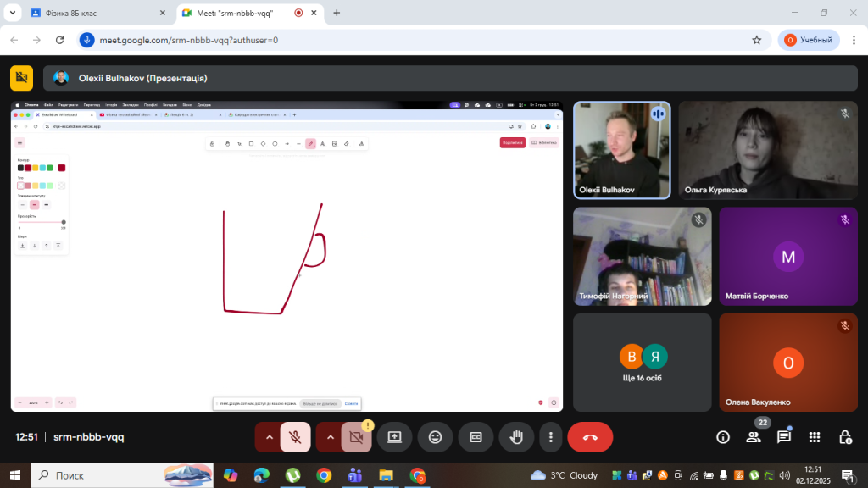
Task: Open the Учебный profile button
Action: 809,40
